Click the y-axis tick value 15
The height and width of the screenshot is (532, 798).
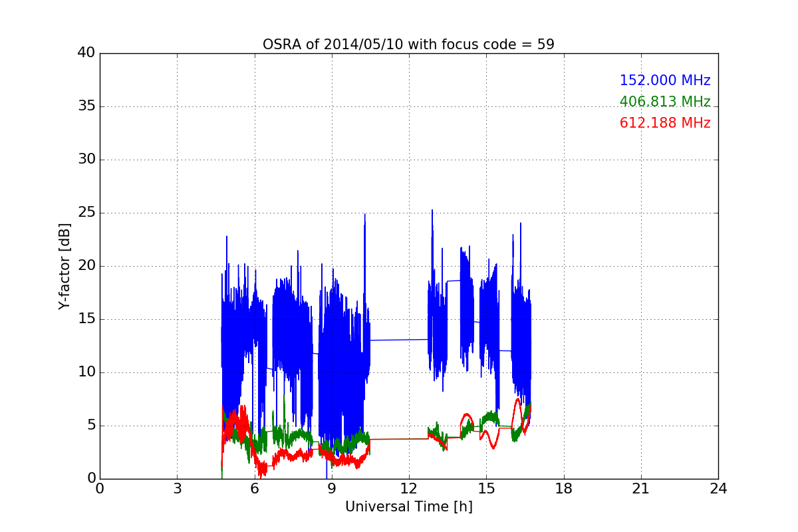86,319
